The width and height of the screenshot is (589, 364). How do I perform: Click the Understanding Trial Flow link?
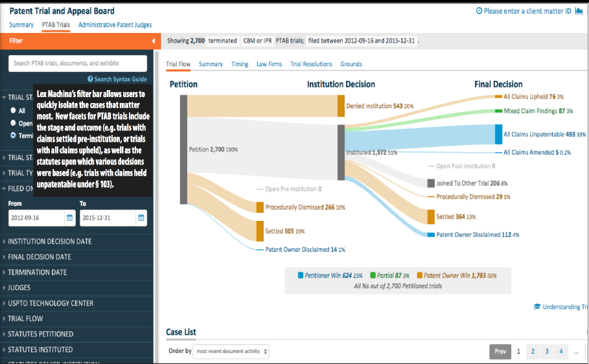pyautogui.click(x=565, y=307)
